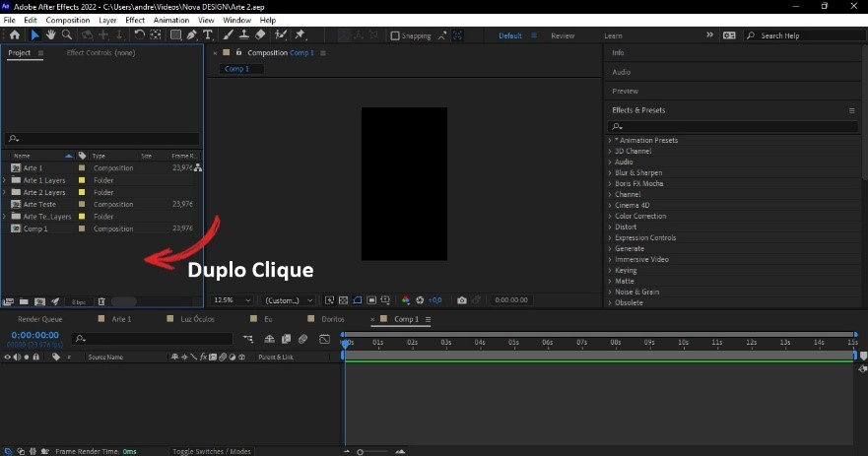Click the Comp 1 breadcrumb in viewer
The image size is (868, 456).
(x=236, y=69)
